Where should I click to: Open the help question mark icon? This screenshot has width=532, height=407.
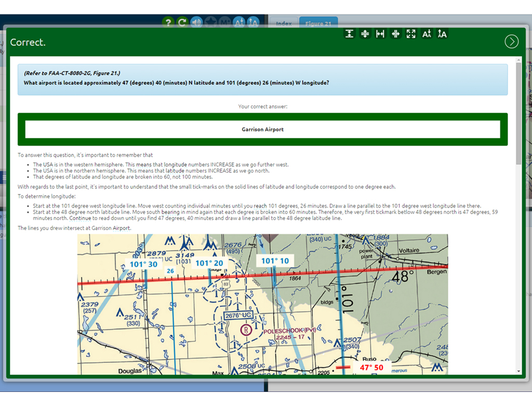(167, 22)
